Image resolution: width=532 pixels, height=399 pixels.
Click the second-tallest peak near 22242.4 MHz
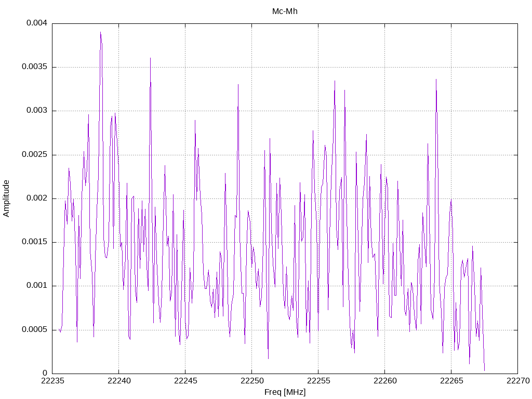pos(150,58)
